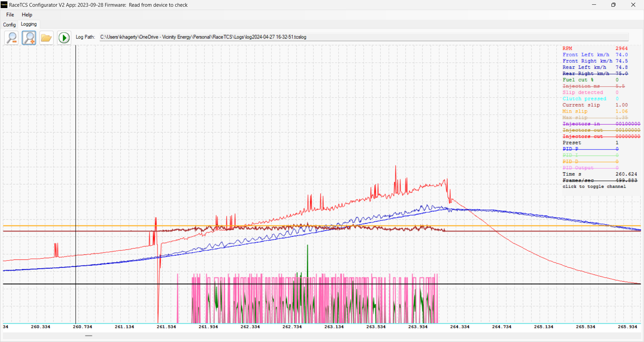Toggle the Min slip channel
The image size is (644, 342).
[x=595, y=111]
